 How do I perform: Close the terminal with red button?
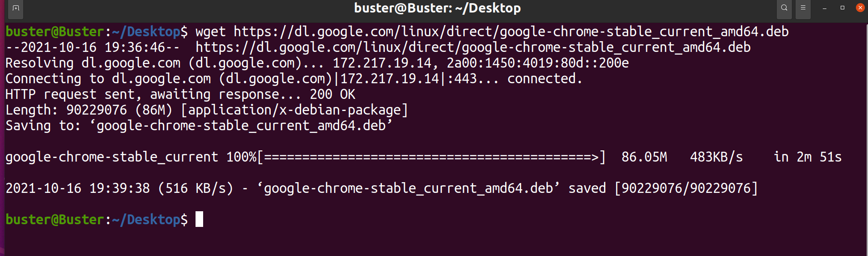click(x=860, y=8)
